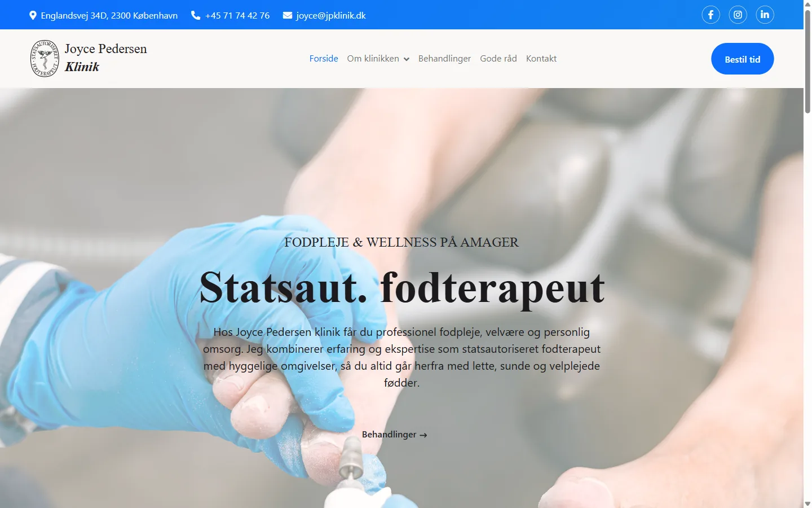Click the Bestil tid button

[742, 59]
